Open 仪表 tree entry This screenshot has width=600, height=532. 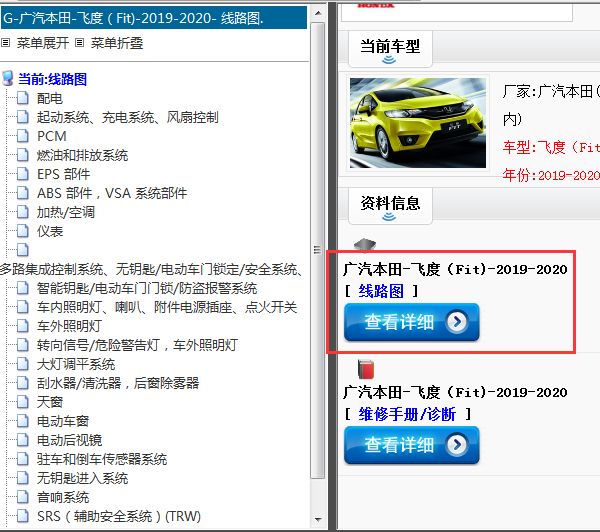[50, 231]
